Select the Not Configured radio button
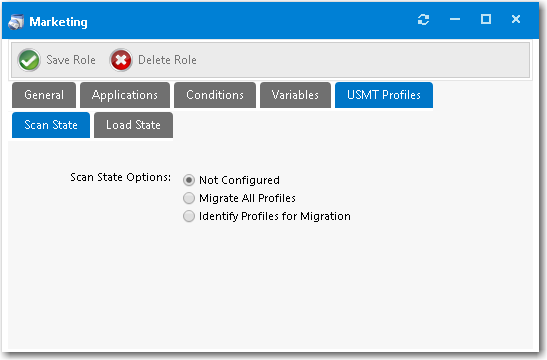This screenshot has width=547, height=360. [189, 180]
